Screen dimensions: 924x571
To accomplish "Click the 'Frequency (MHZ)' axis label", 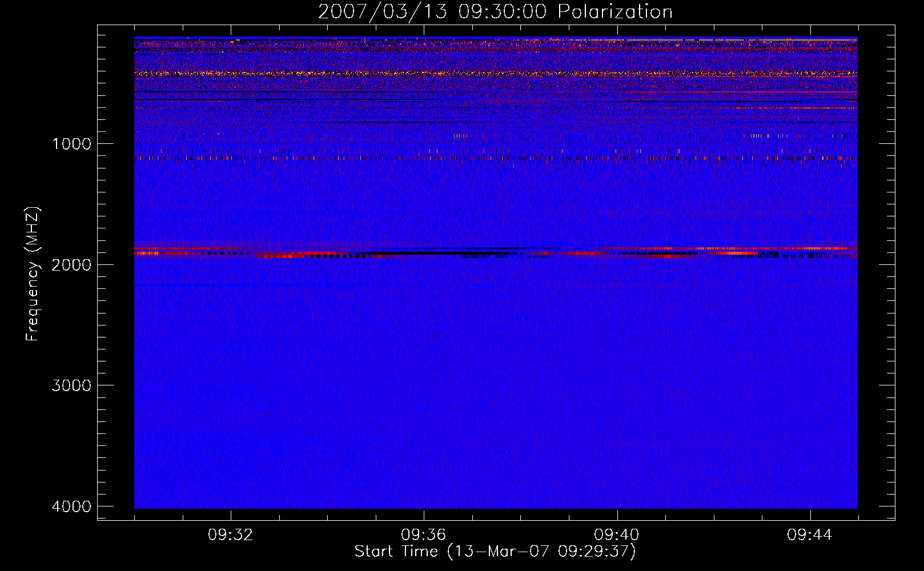I will (x=33, y=274).
